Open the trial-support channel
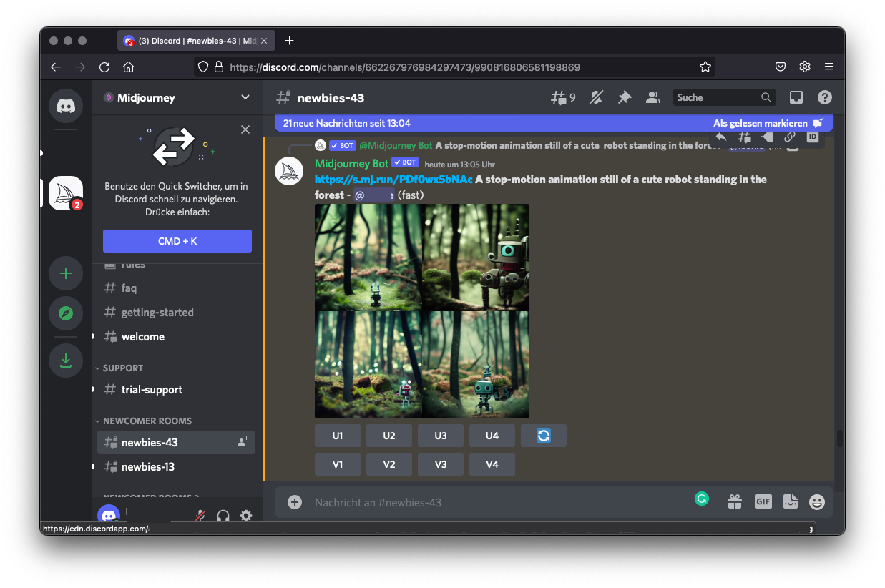Screen dimensions: 885x588 pos(152,389)
